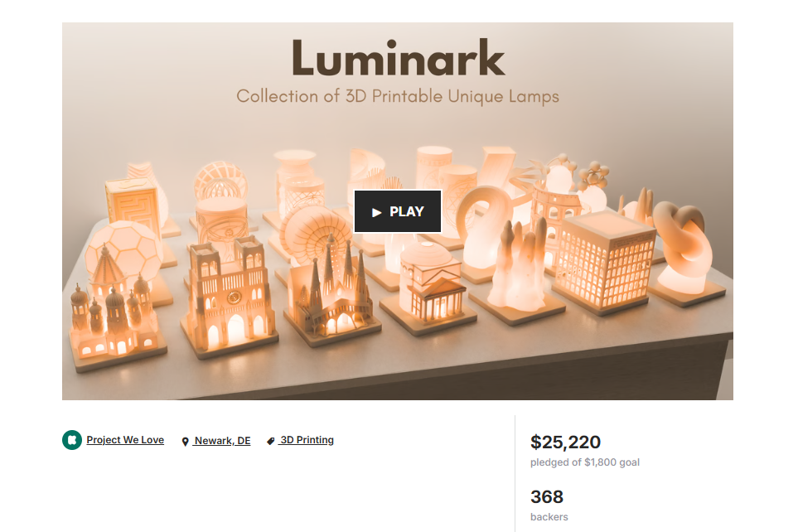Click the PLAY button on the video
Screen dimensions: 798x532
tap(398, 211)
